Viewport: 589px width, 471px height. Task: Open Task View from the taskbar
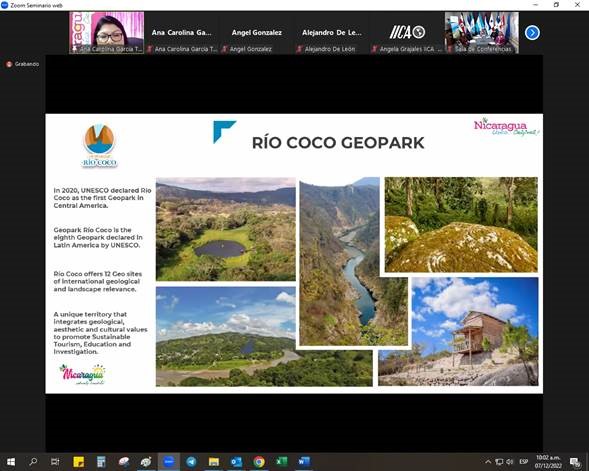click(55, 462)
